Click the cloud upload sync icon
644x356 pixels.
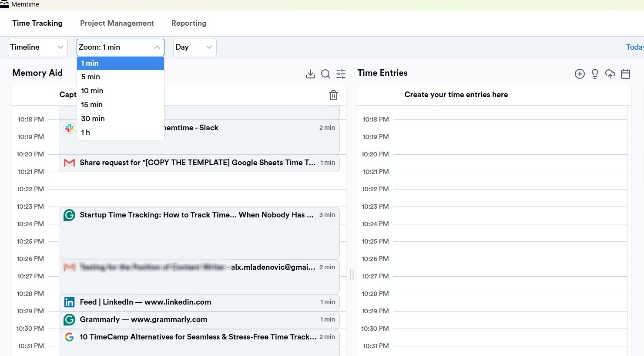click(x=610, y=74)
